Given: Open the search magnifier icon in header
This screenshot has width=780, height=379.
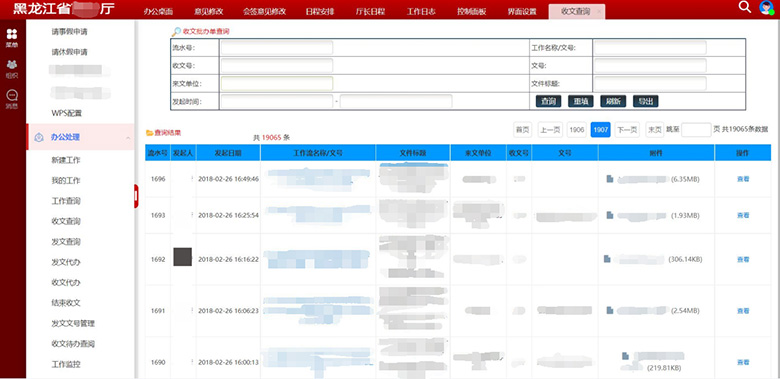Looking at the screenshot, I should (x=744, y=7).
